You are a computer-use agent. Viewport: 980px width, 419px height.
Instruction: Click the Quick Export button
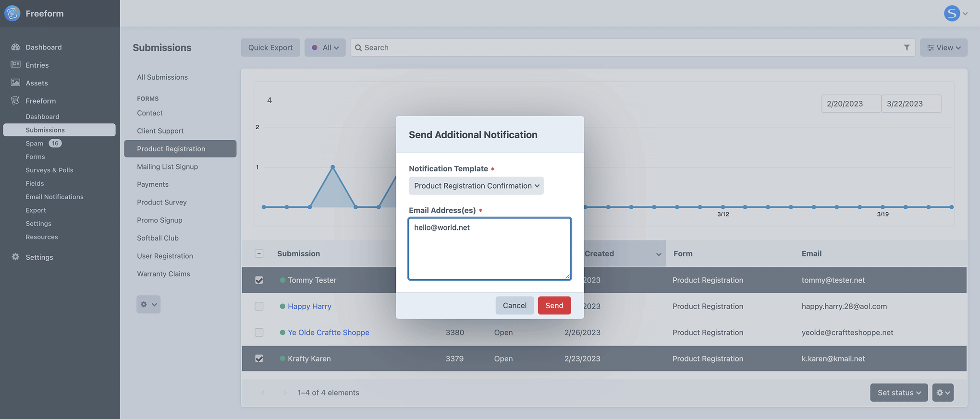pos(270,48)
